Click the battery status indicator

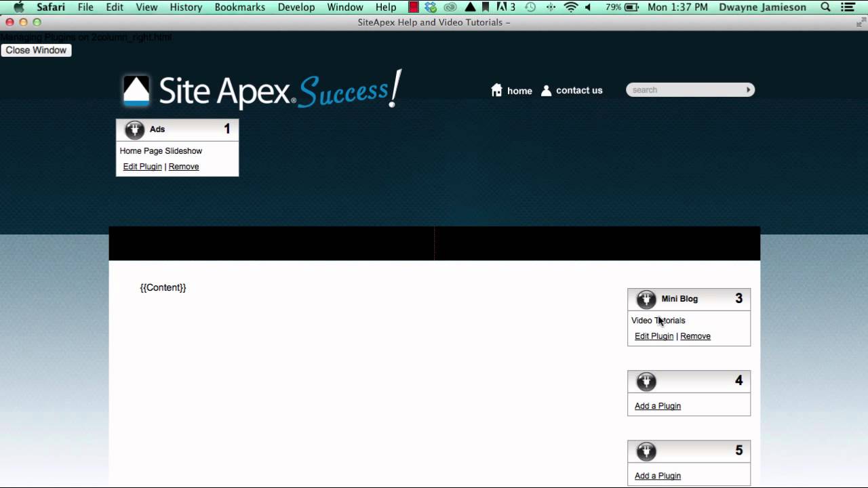click(x=623, y=7)
